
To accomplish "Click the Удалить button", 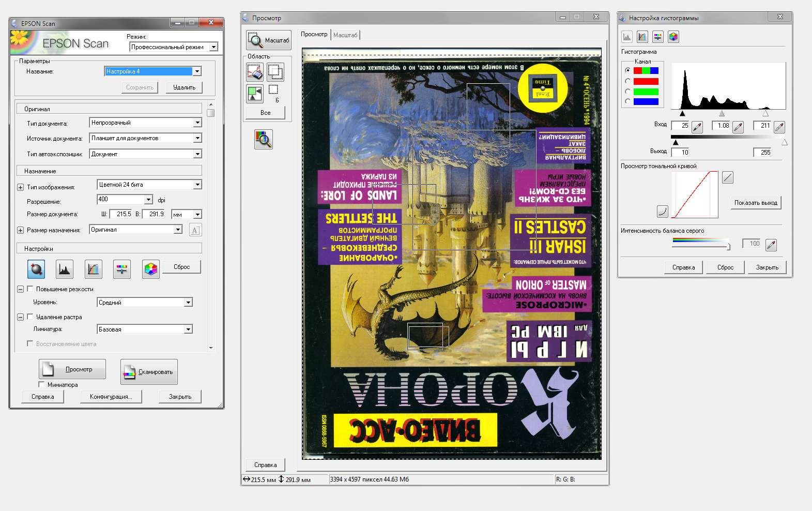I will click(x=184, y=87).
